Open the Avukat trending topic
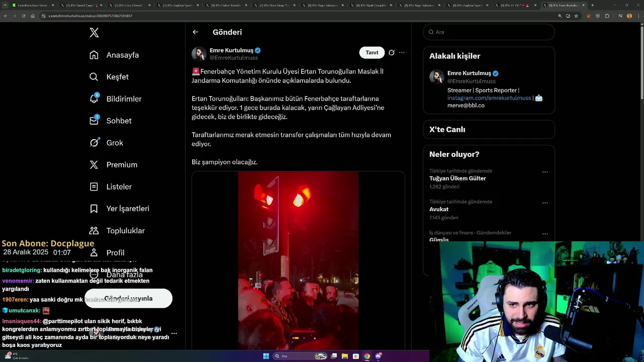Viewport: 644px width, 362px height. (x=439, y=209)
